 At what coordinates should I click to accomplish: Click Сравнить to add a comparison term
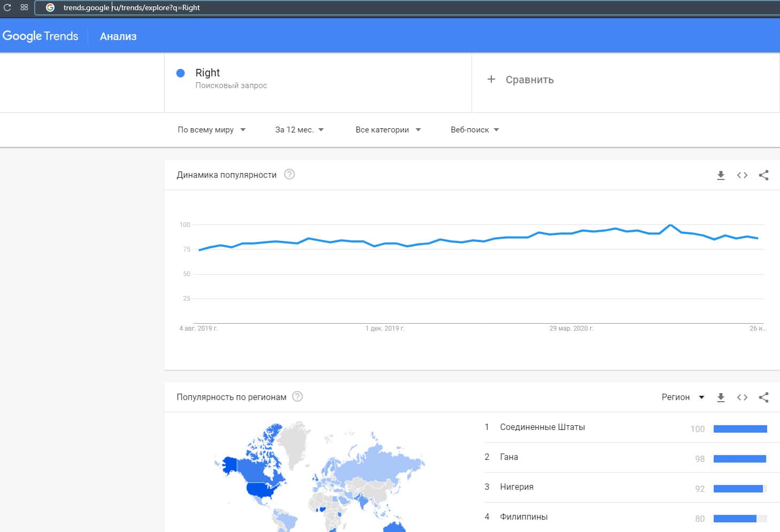coord(521,80)
